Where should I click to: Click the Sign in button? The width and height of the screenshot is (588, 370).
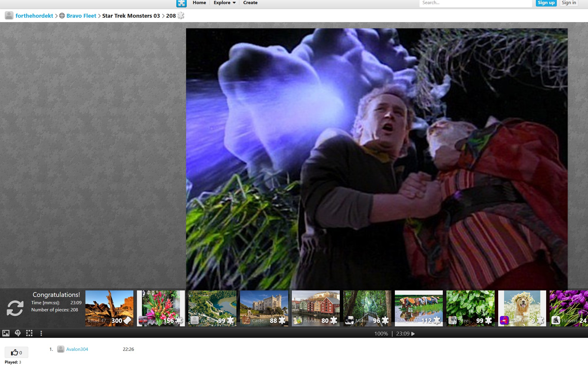pos(569,3)
